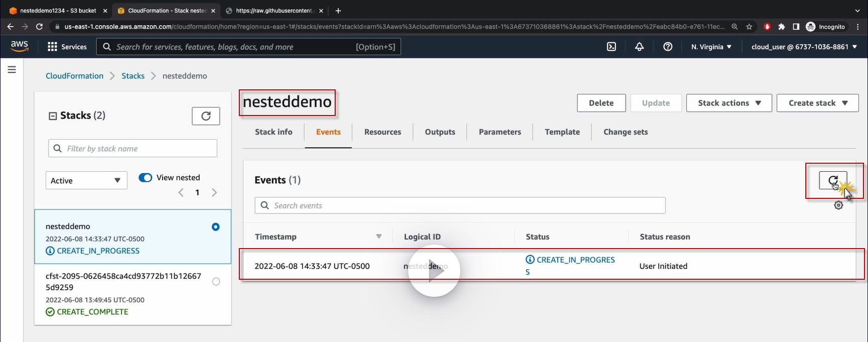Viewport: 868px width, 342px height.
Task: Sort by Timestamp column arrow
Action: click(x=379, y=237)
